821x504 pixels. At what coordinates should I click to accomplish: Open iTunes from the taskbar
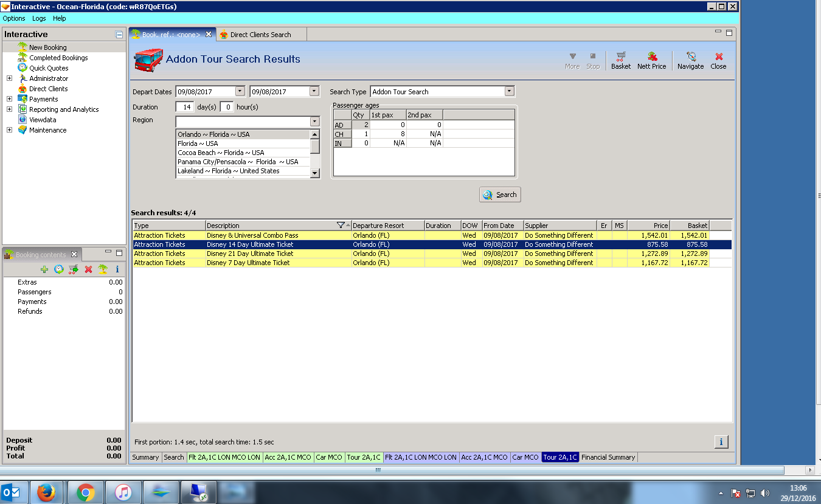123,492
